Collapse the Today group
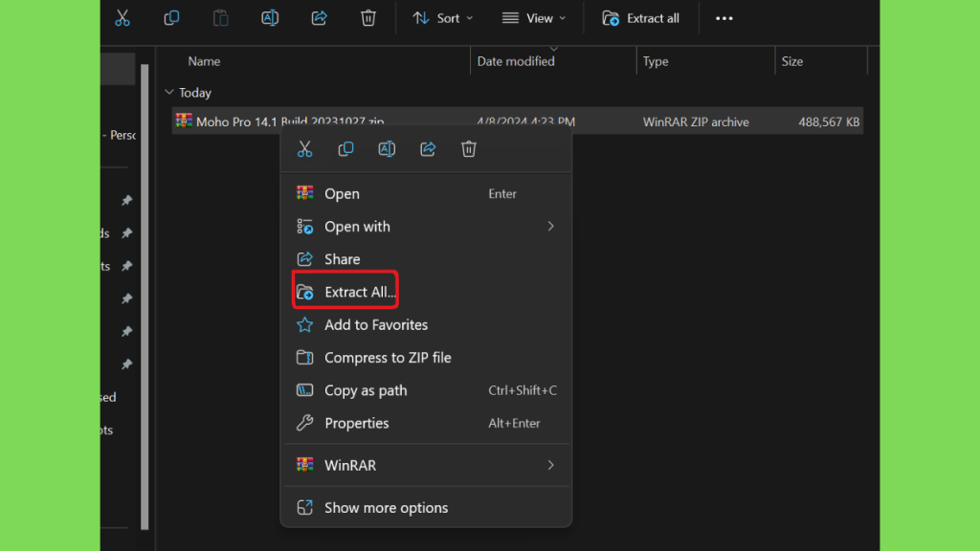 pos(168,92)
